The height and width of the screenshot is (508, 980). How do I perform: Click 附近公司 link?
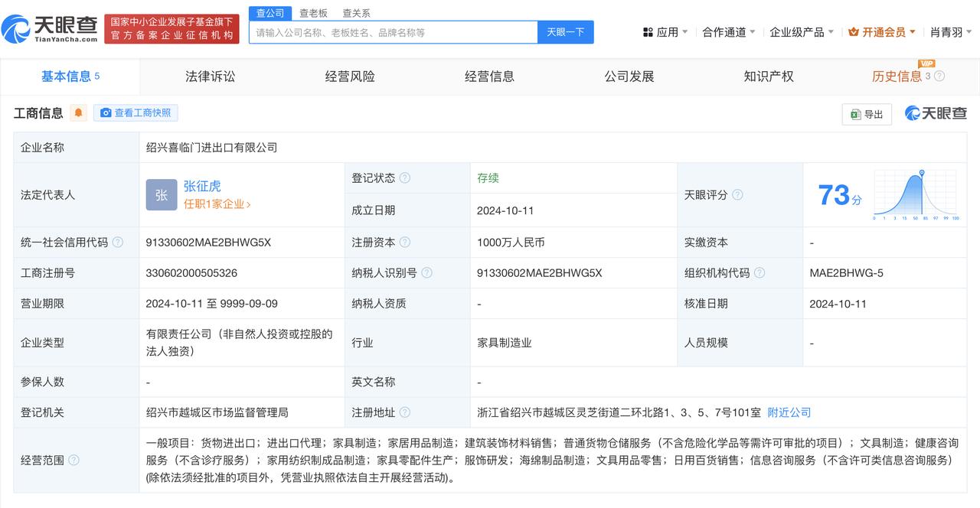(789, 412)
